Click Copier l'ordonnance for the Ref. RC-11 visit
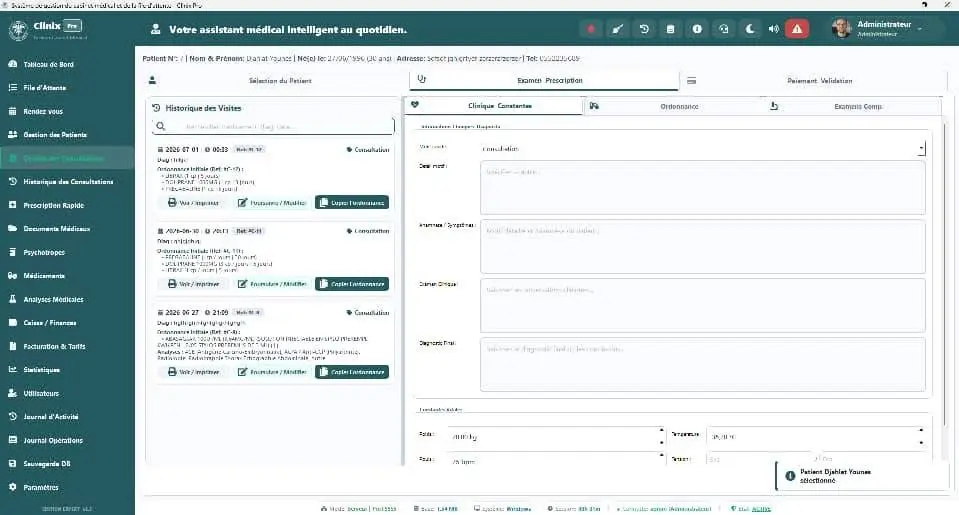This screenshot has height=515, width=959. (352, 284)
